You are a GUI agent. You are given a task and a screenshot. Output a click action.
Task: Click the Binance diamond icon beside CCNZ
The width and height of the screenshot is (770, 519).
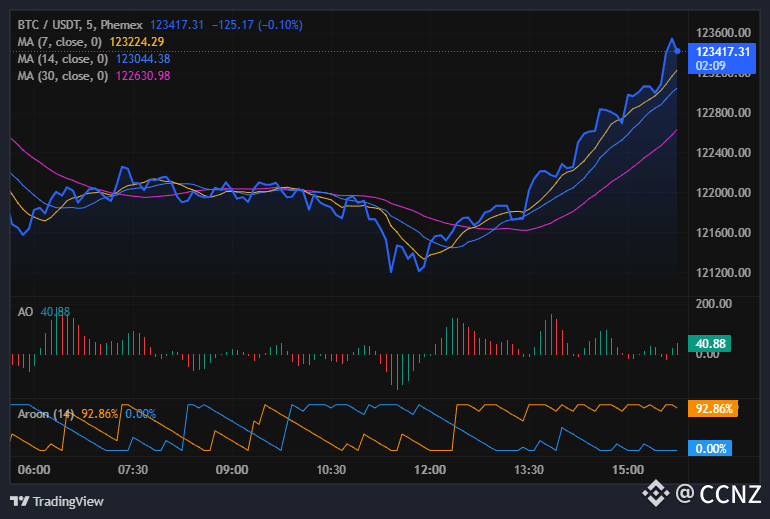(656, 492)
